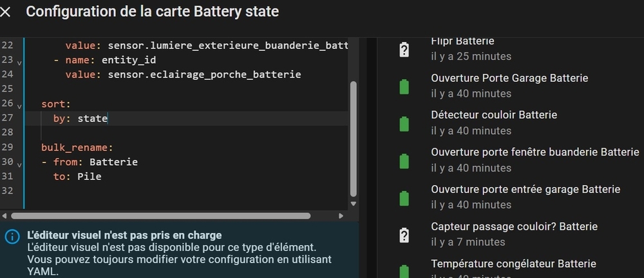
Task: Click the Température congélateur Batterie battery icon
Action: click(404, 272)
